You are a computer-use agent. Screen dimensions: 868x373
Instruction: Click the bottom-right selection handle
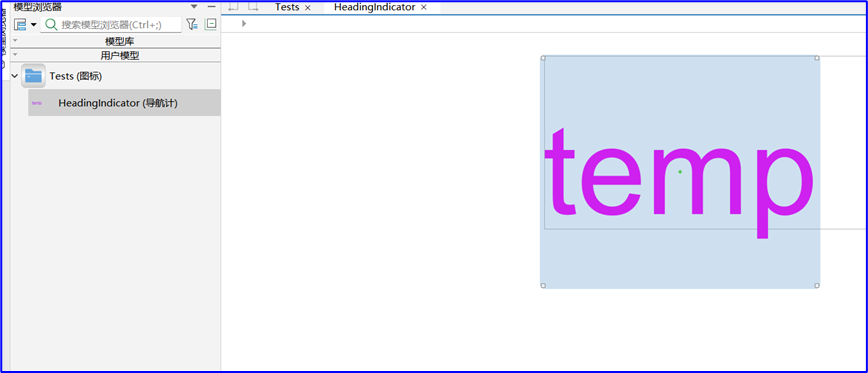point(817,286)
